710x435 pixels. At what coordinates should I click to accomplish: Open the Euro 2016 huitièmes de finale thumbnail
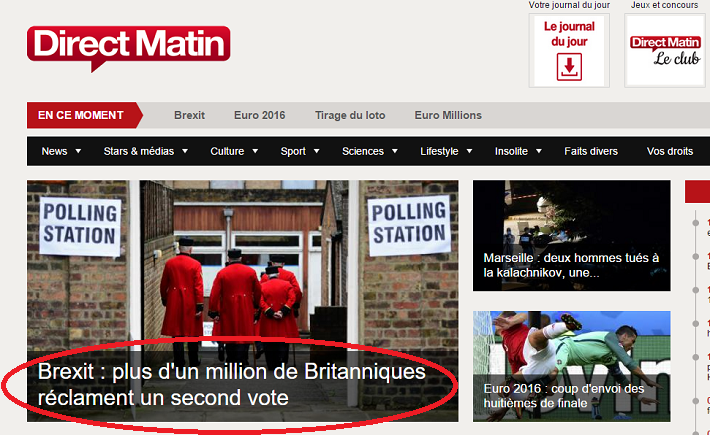tap(571, 366)
